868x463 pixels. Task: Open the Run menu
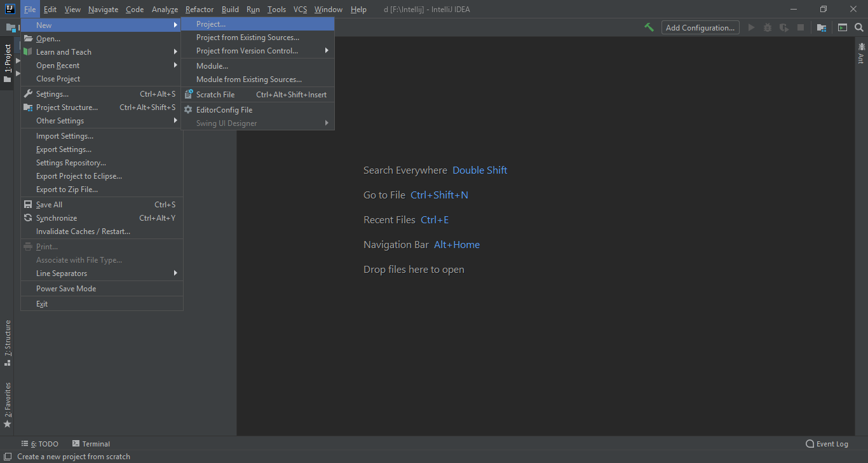click(x=253, y=10)
